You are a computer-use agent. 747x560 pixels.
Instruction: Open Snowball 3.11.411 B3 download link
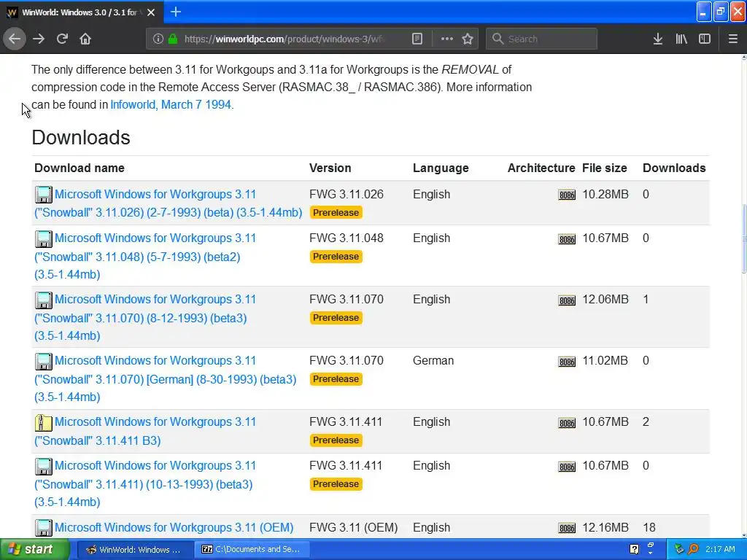point(145,431)
